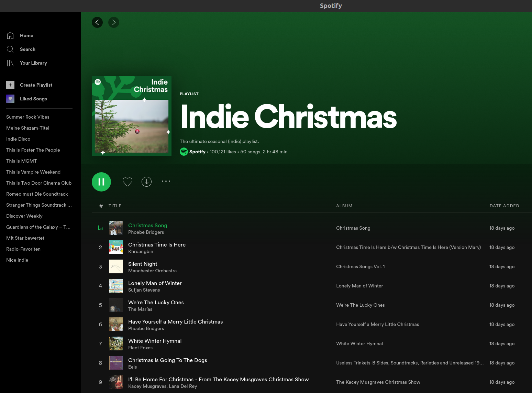
Task: Open Your Library in the sidebar
Action: pyautogui.click(x=33, y=63)
